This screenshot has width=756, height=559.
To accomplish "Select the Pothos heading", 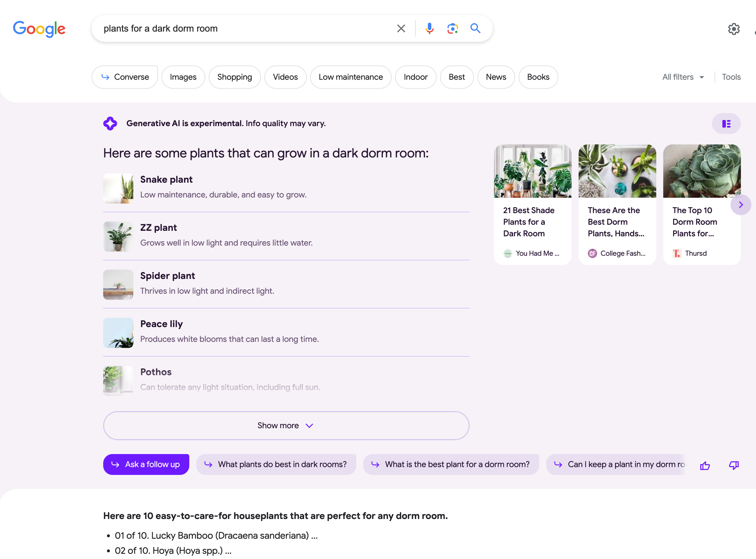I will tap(156, 372).
